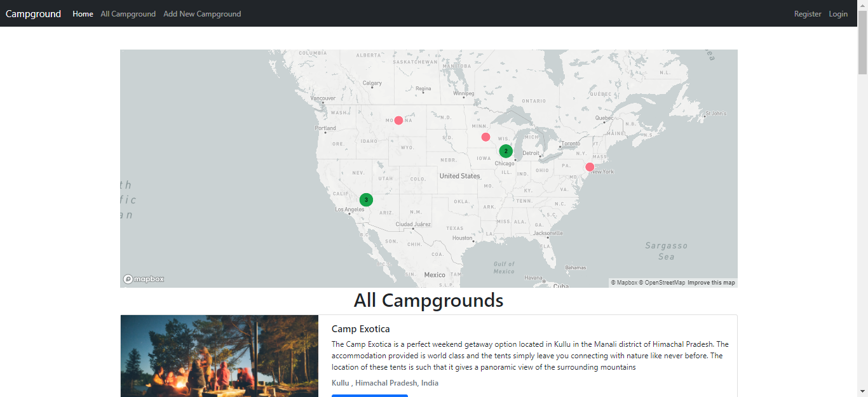Open the Login page link
The height and width of the screenshot is (397, 868).
[x=838, y=14]
